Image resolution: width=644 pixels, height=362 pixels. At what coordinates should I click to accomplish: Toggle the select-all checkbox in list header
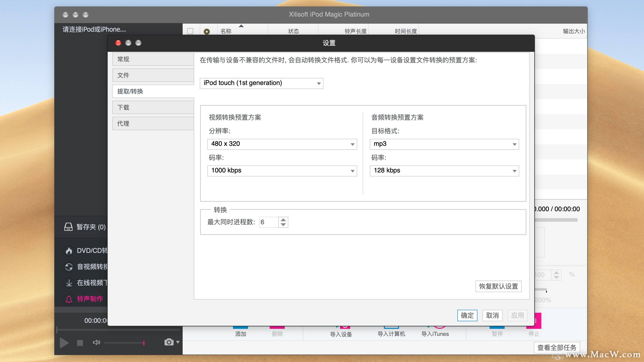pyautogui.click(x=190, y=31)
